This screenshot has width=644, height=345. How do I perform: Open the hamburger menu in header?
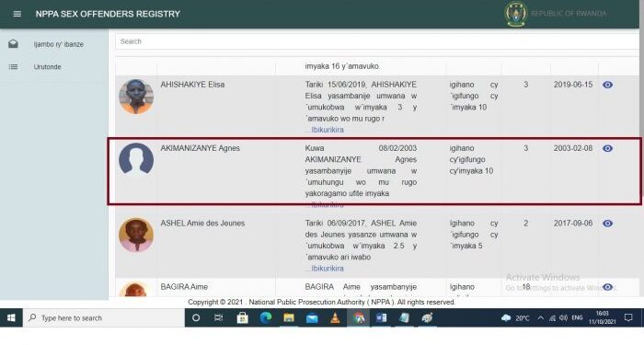click(17, 14)
